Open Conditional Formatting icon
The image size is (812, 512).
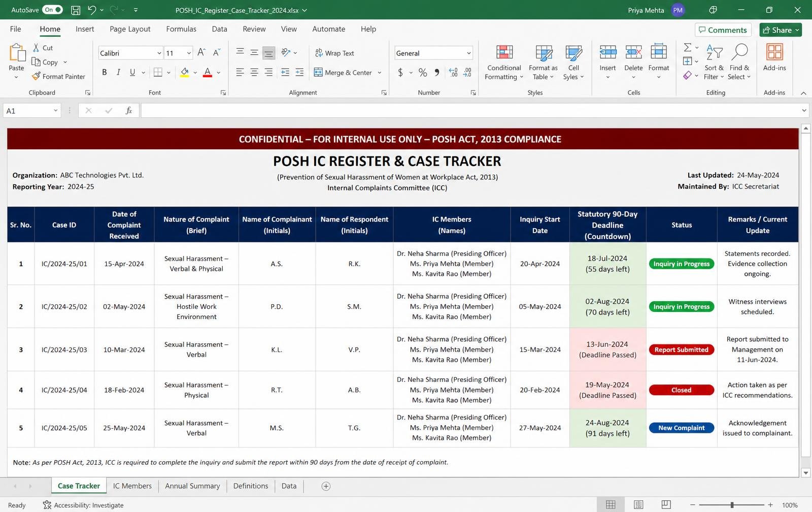pyautogui.click(x=504, y=52)
